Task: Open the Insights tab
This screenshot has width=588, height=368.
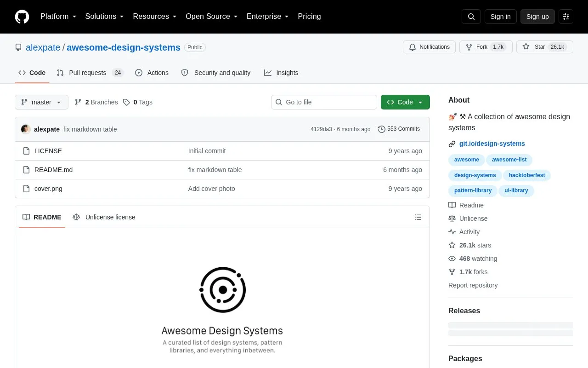Action: [x=281, y=73]
